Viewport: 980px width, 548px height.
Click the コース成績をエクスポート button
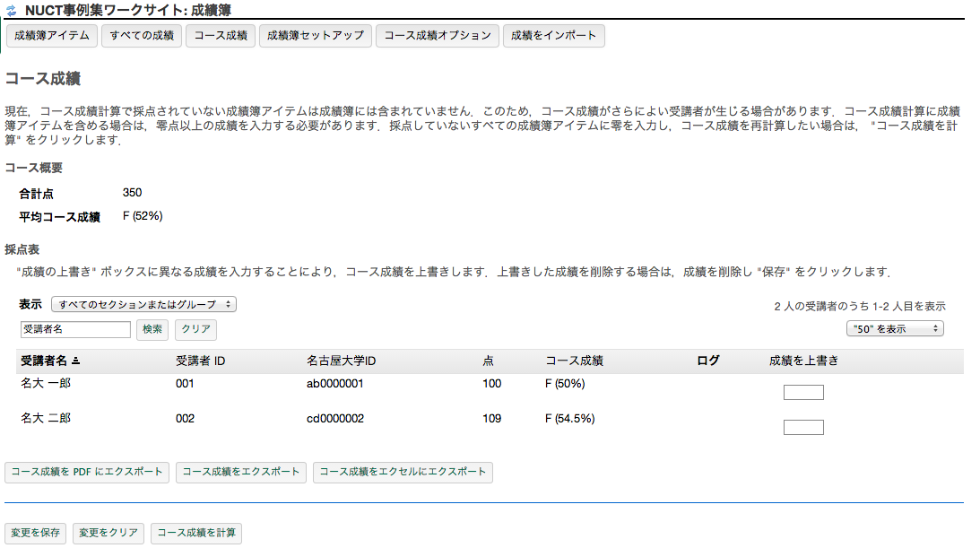pyautogui.click(x=241, y=472)
